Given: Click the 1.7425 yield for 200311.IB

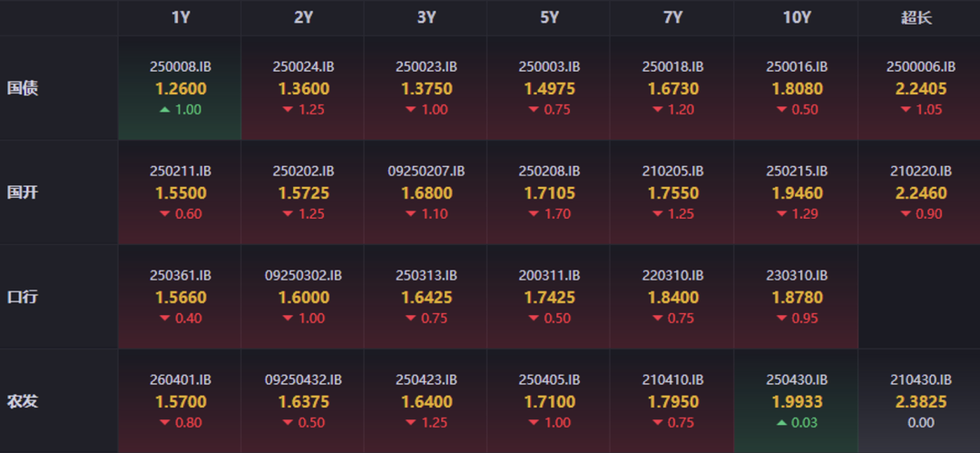Looking at the screenshot, I should point(549,297).
